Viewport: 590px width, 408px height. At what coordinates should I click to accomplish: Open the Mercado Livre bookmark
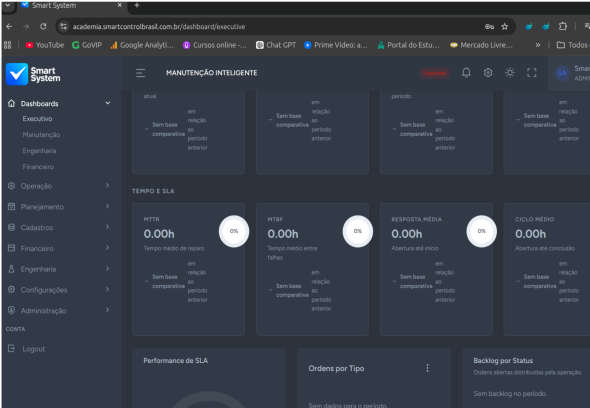(481, 45)
